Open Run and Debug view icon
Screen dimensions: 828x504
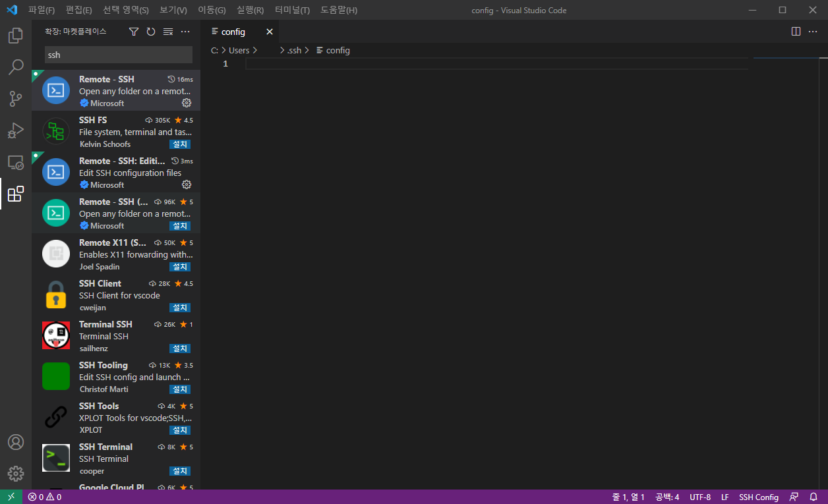(16, 130)
